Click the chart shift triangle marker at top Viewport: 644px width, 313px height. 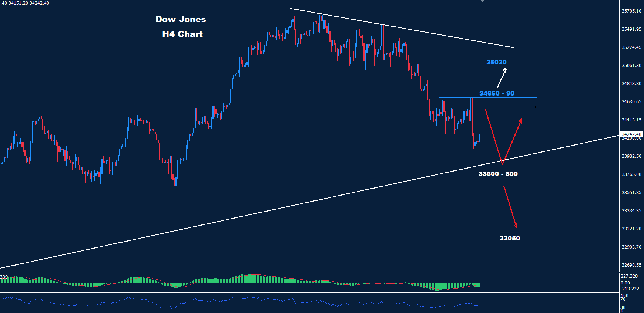point(482,1)
